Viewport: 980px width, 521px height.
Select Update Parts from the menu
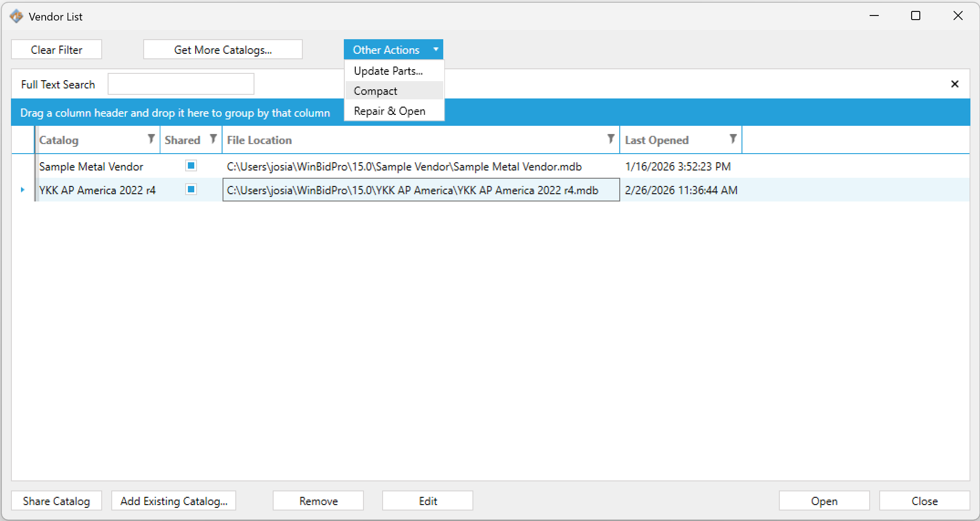tap(388, 71)
